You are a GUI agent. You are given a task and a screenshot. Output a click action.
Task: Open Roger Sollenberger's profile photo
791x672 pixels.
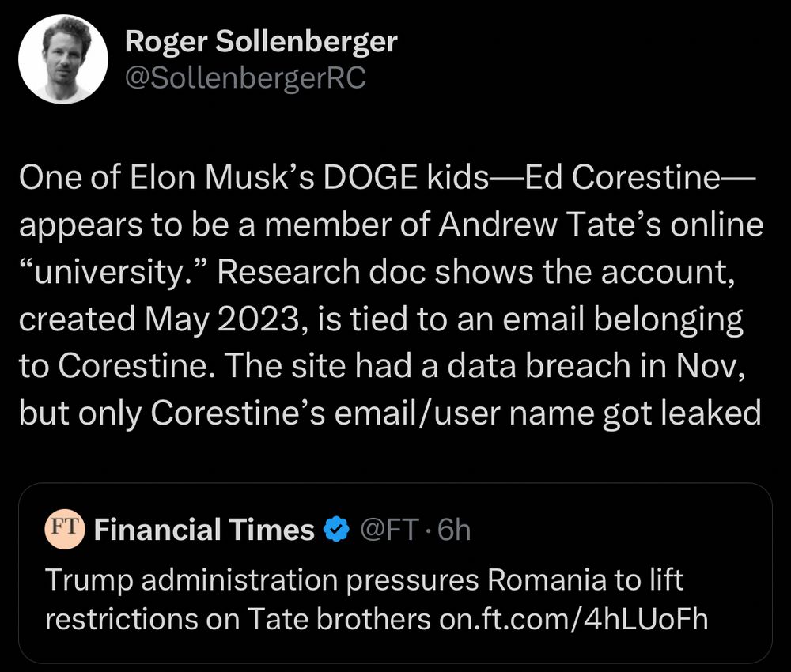click(62, 59)
